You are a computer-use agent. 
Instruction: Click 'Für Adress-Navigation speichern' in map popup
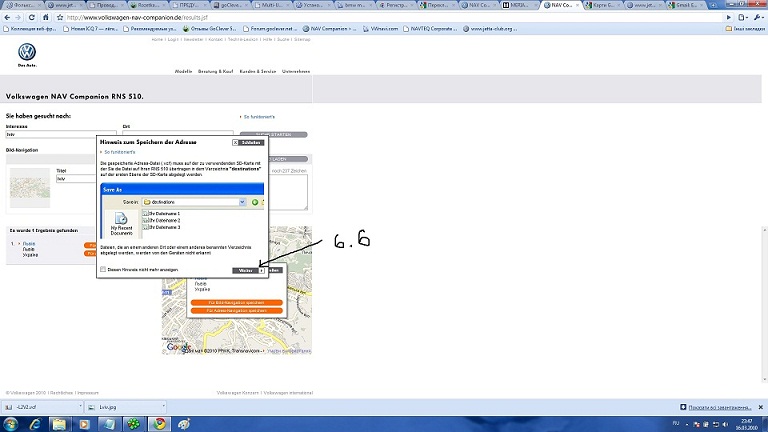pyautogui.click(x=237, y=311)
